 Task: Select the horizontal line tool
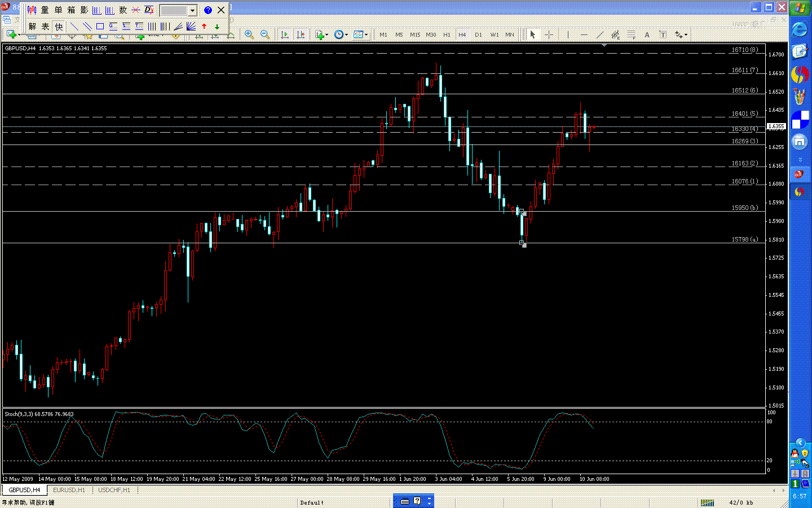click(x=584, y=34)
